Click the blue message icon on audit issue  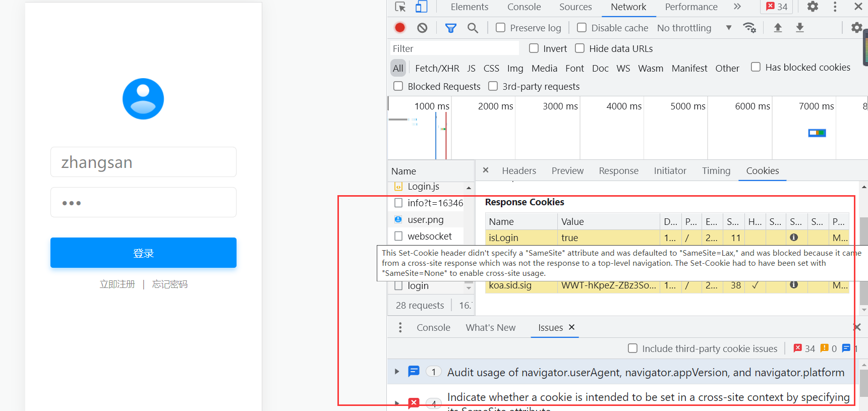[x=414, y=372]
